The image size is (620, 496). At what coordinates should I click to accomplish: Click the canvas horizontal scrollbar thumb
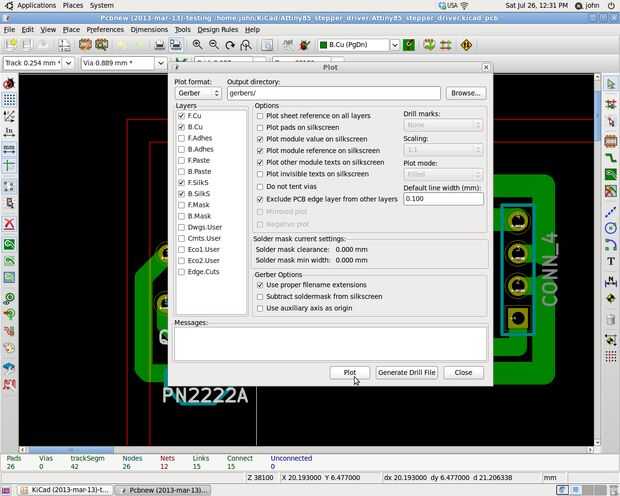click(x=71, y=450)
